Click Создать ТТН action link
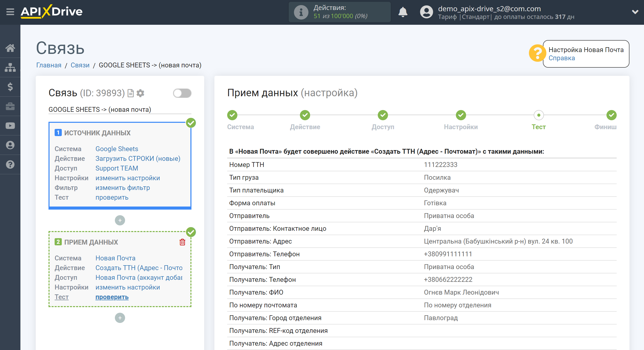Image resolution: width=644 pixels, height=350 pixels. (x=139, y=268)
